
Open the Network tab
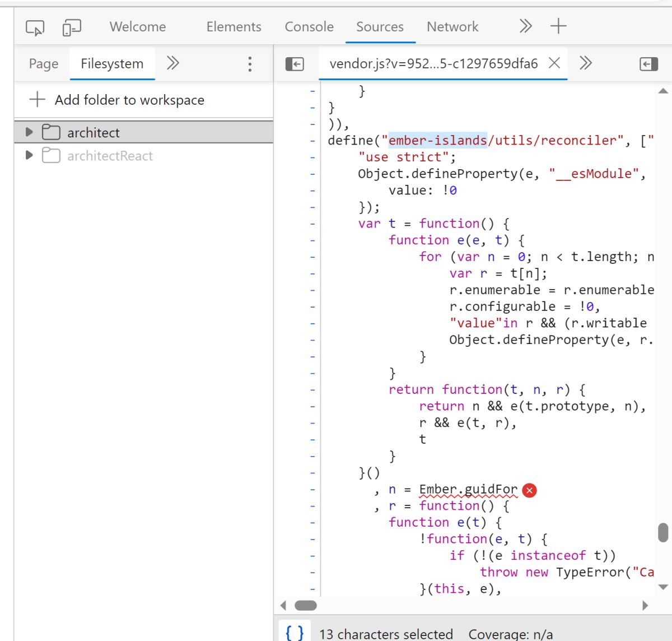452,27
